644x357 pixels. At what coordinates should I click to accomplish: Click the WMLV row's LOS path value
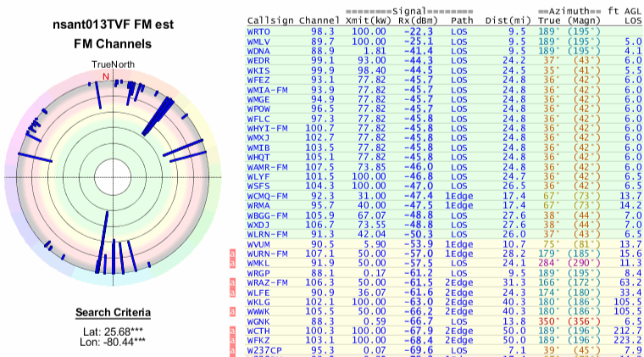[459, 41]
